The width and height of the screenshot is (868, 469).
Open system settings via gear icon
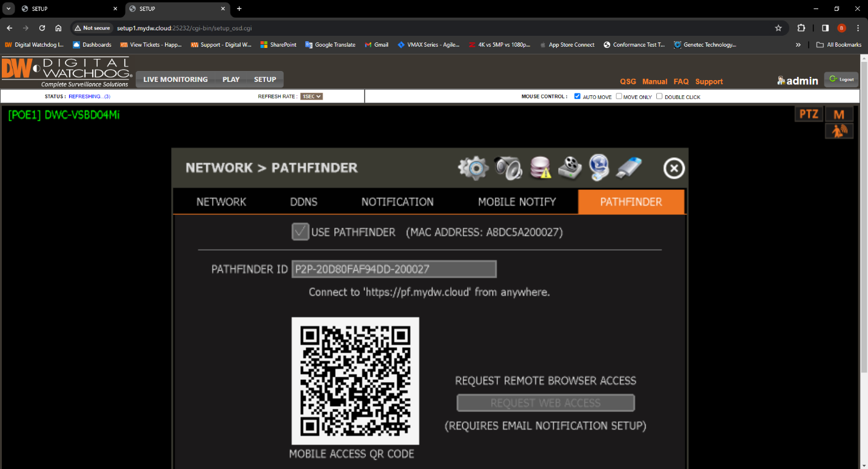click(473, 168)
